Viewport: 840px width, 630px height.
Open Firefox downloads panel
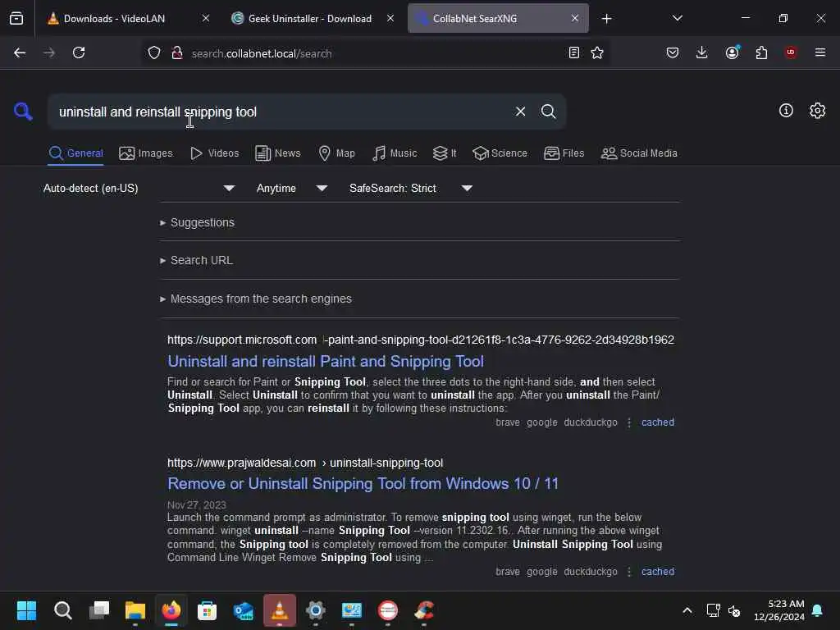pos(702,52)
